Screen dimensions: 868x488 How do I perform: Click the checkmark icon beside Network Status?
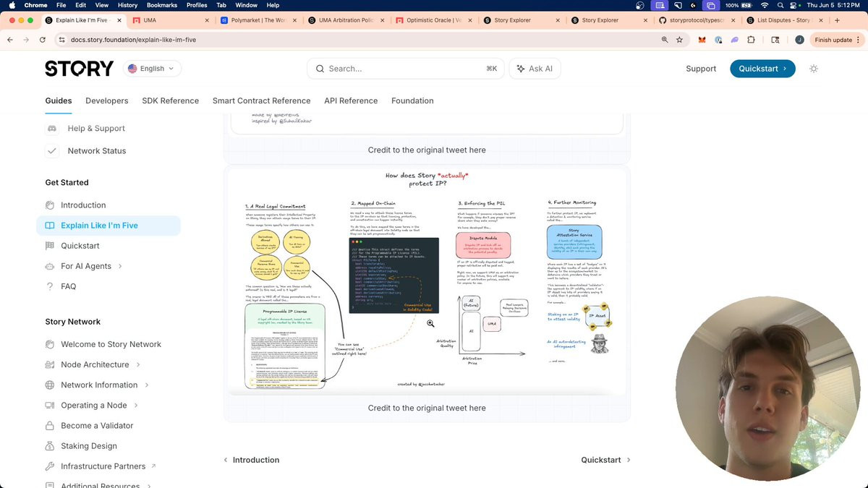point(52,151)
